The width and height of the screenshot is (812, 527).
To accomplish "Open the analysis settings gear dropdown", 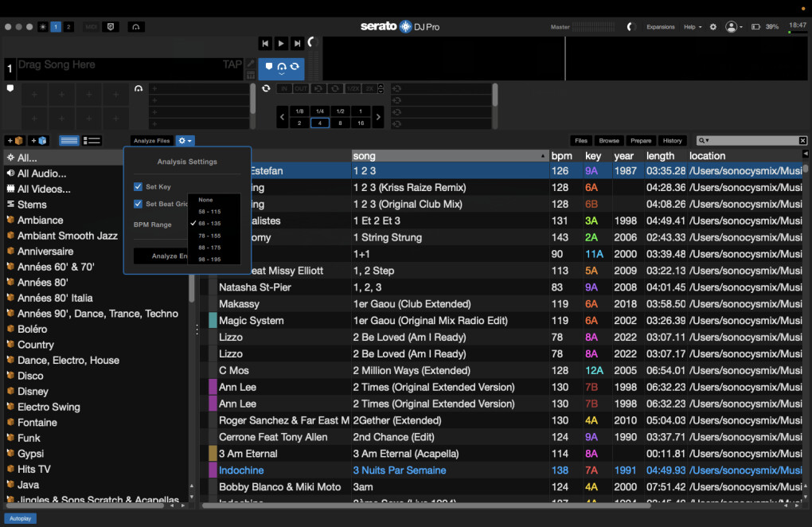I will pos(185,141).
